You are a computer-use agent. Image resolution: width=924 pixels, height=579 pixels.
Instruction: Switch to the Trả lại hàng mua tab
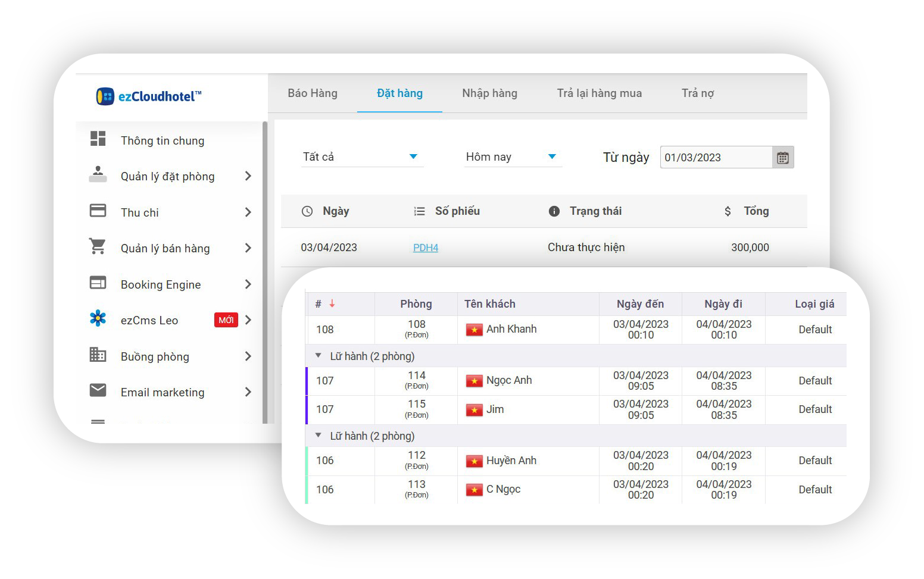tap(599, 93)
